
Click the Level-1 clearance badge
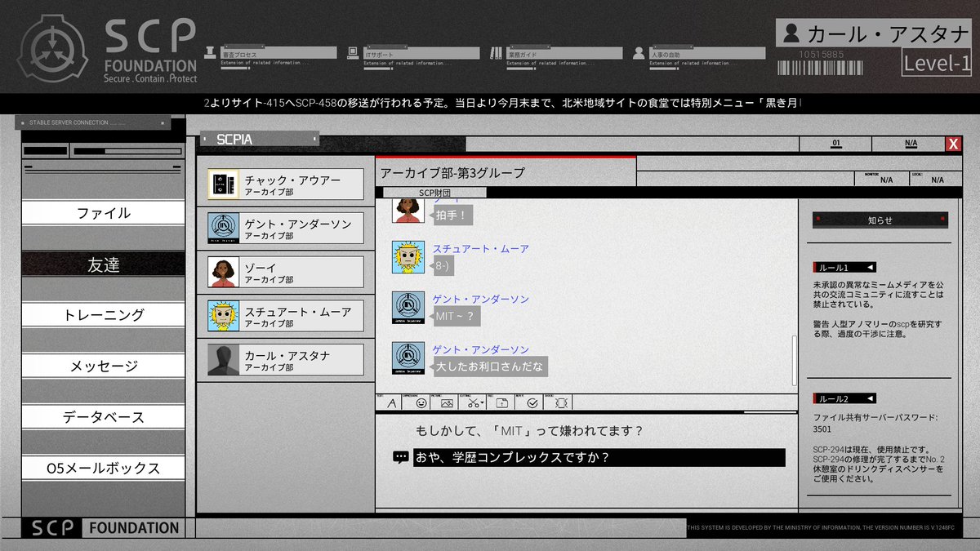[x=936, y=63]
